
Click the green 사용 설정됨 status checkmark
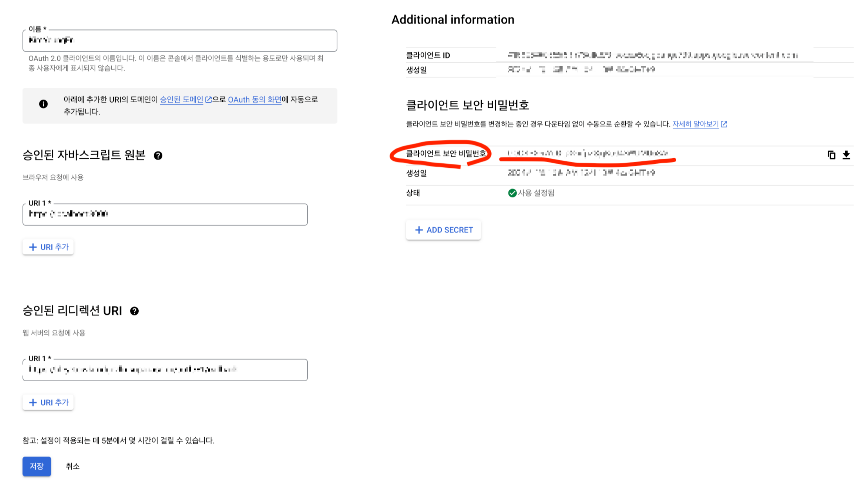[x=512, y=193]
